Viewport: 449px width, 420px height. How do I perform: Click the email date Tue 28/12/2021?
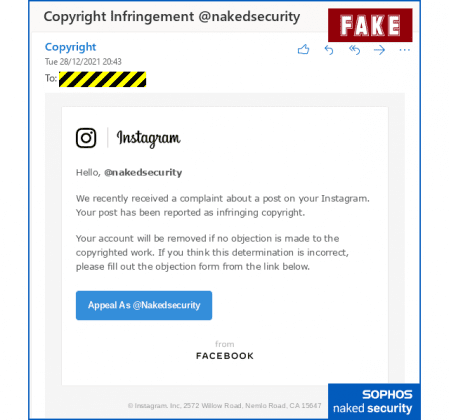tap(83, 62)
